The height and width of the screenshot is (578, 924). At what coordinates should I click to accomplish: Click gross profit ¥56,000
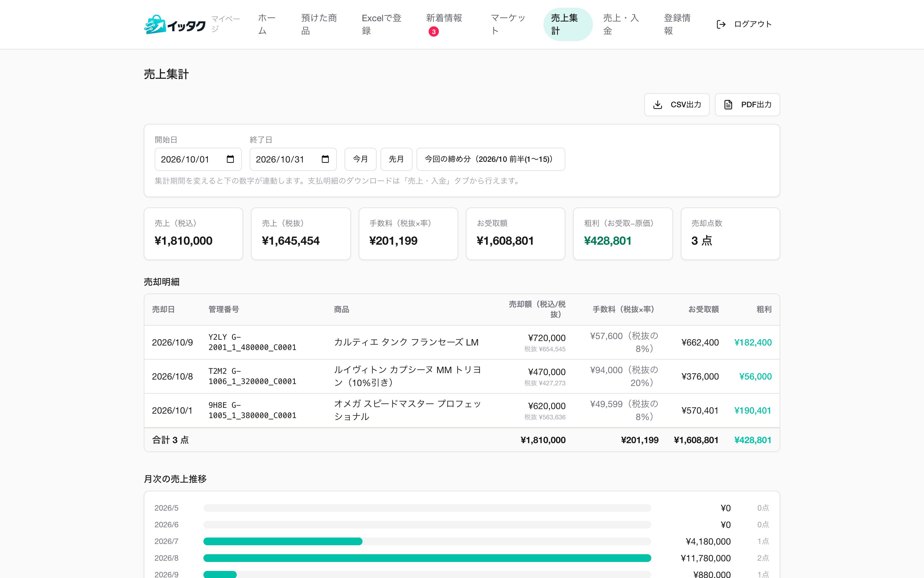(x=756, y=376)
